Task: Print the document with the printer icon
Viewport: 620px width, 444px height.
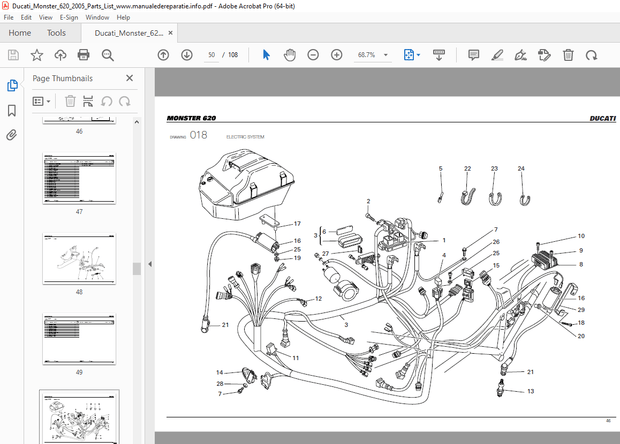Action: click(83, 55)
